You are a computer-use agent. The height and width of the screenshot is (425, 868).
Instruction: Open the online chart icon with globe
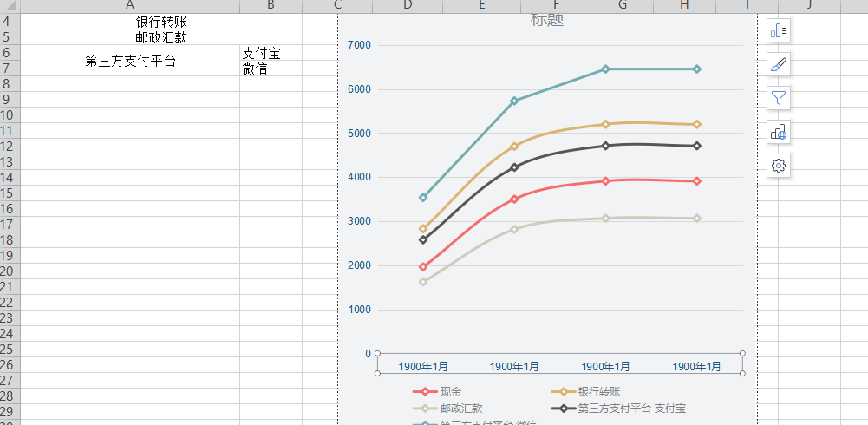point(779,132)
